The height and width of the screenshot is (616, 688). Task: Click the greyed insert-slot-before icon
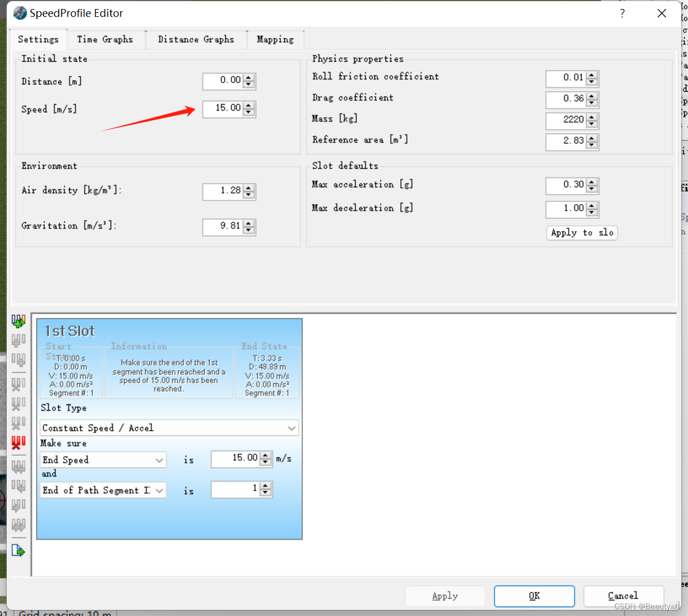click(x=19, y=341)
